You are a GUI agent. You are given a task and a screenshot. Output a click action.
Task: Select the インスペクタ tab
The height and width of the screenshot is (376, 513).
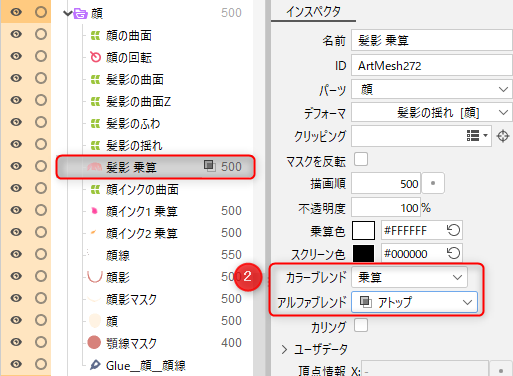click(313, 12)
